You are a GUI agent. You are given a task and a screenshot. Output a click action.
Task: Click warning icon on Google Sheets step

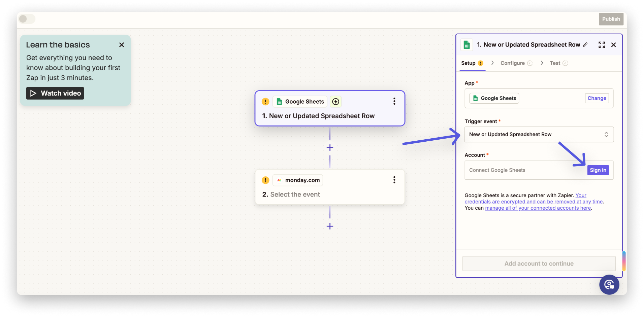(x=265, y=102)
